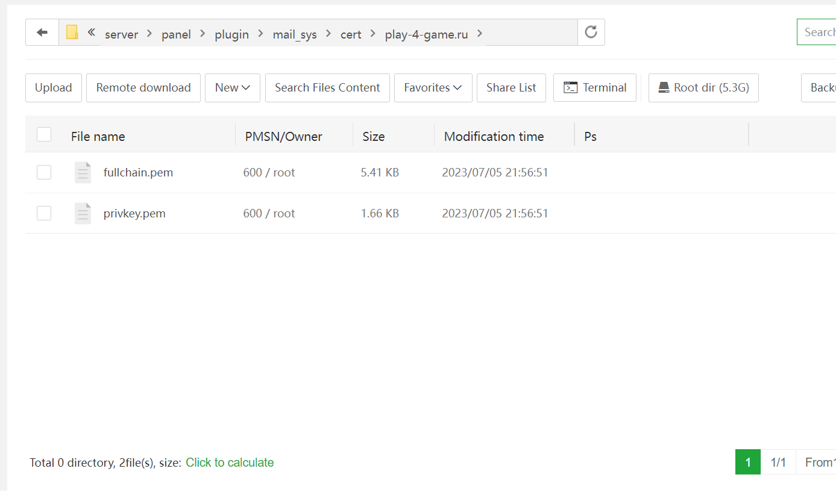Sort by the Modification time column

point(494,137)
